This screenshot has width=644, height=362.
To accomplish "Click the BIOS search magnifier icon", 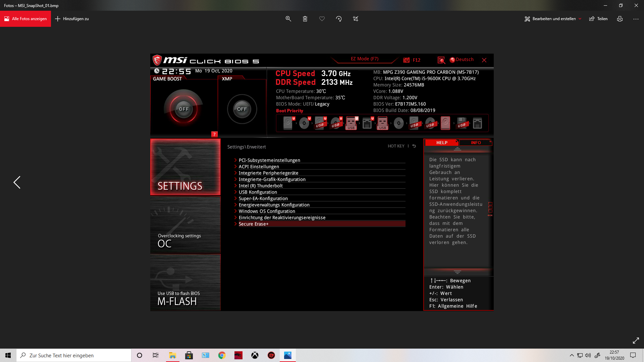I will (441, 60).
